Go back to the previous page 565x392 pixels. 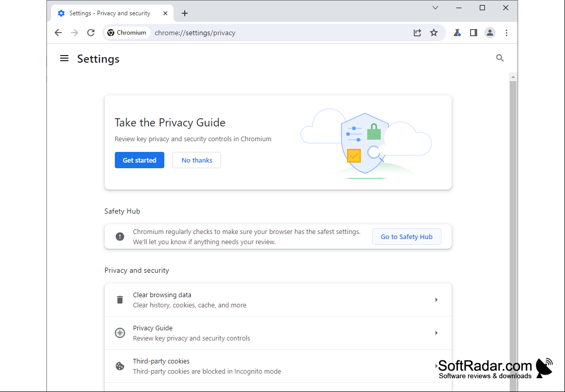click(58, 33)
